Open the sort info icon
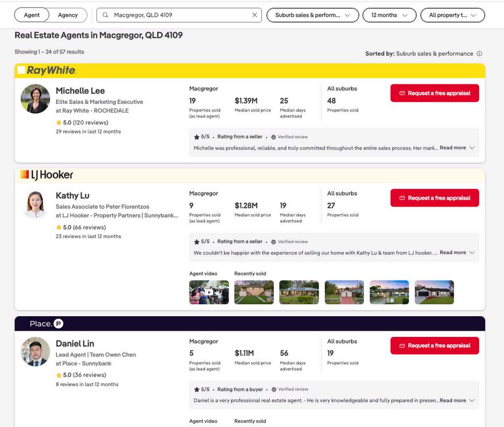This screenshot has height=427, width=504. click(479, 54)
